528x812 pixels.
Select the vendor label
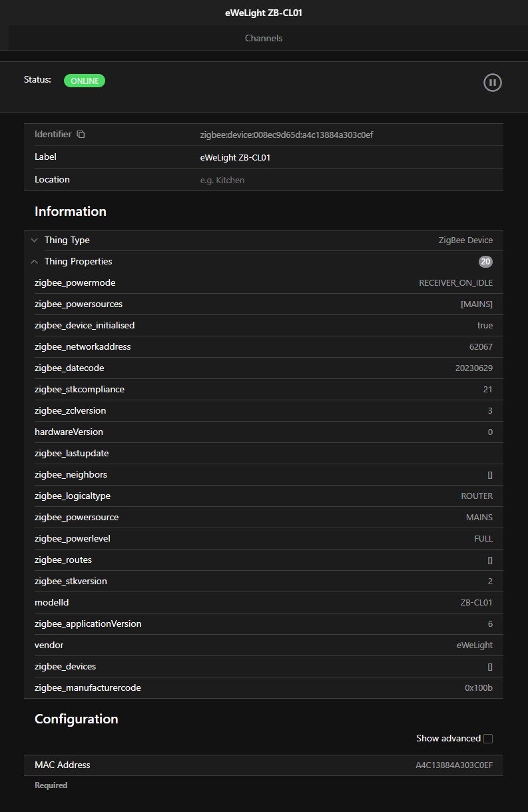pyautogui.click(x=49, y=645)
